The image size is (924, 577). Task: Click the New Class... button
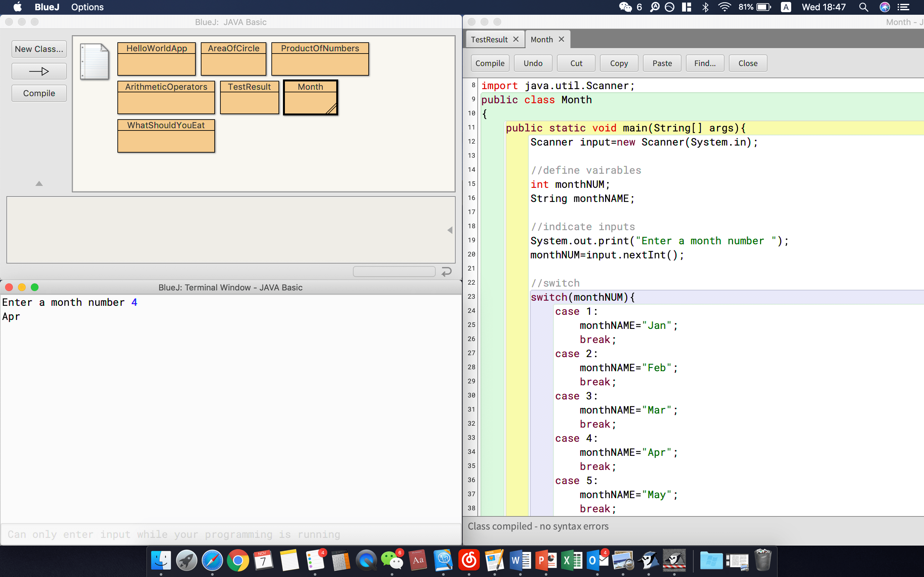pos(39,49)
